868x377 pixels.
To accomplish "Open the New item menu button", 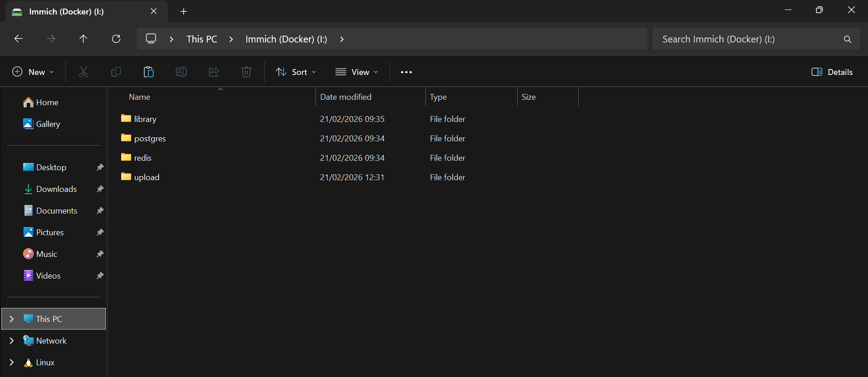I will click(x=33, y=72).
